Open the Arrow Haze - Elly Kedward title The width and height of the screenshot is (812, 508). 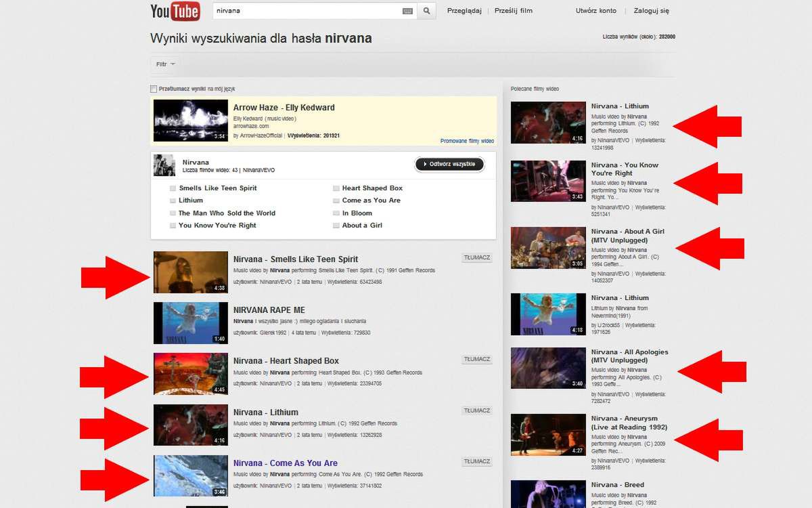(x=284, y=108)
